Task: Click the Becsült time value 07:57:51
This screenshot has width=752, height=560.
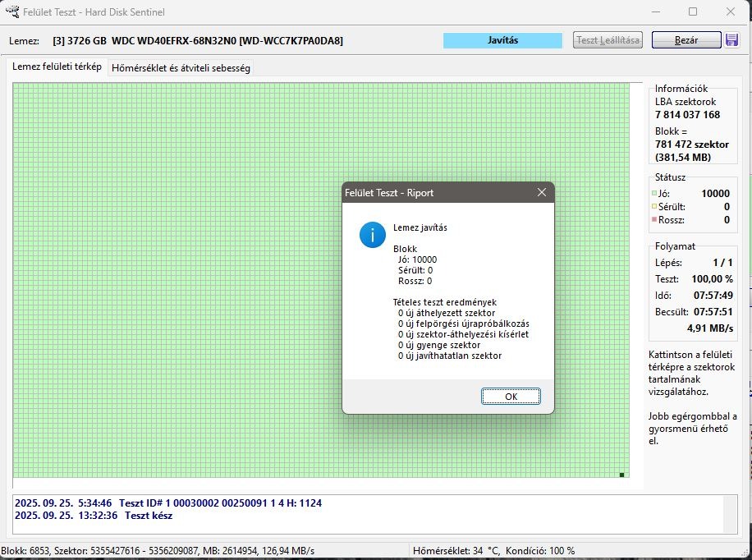Action: coord(713,312)
